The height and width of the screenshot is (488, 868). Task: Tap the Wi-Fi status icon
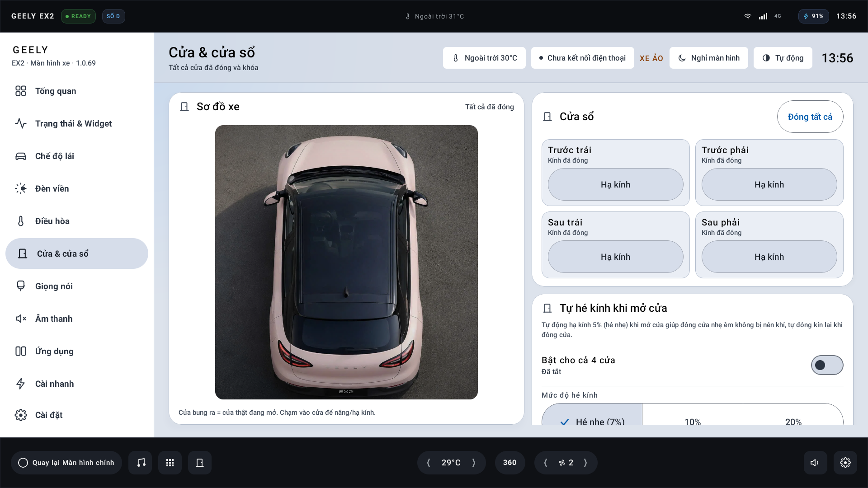[x=748, y=16]
